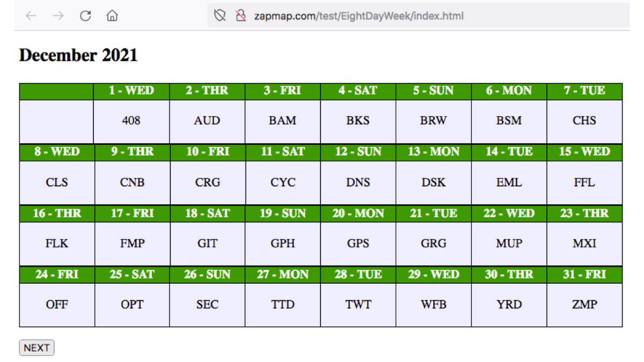
Task: Click the WFB cell
Action: [433, 305]
